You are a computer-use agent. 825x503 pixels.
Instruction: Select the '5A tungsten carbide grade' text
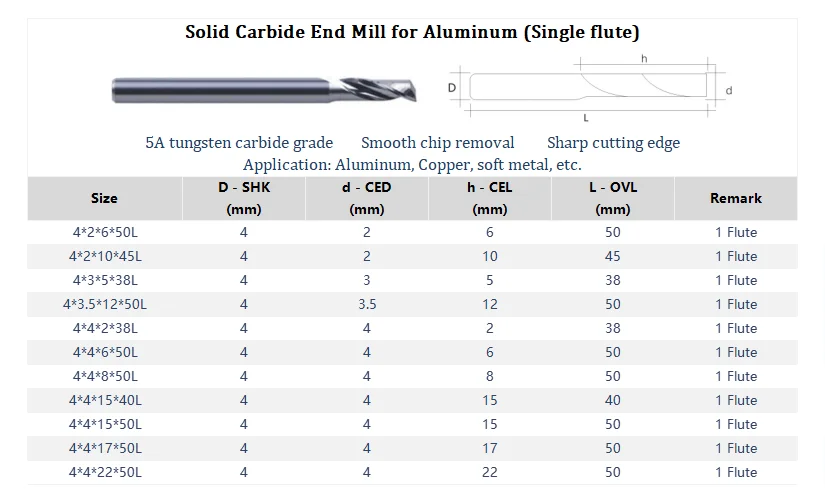coord(239,143)
